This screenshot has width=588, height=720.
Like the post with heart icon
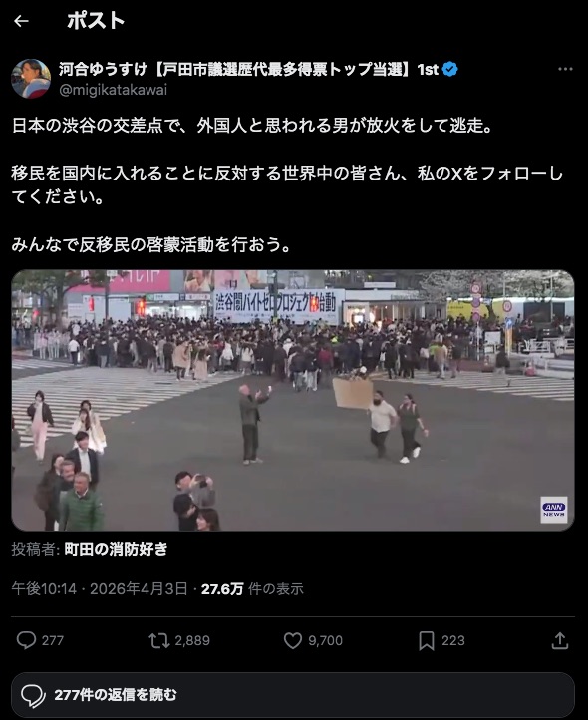coord(292,640)
